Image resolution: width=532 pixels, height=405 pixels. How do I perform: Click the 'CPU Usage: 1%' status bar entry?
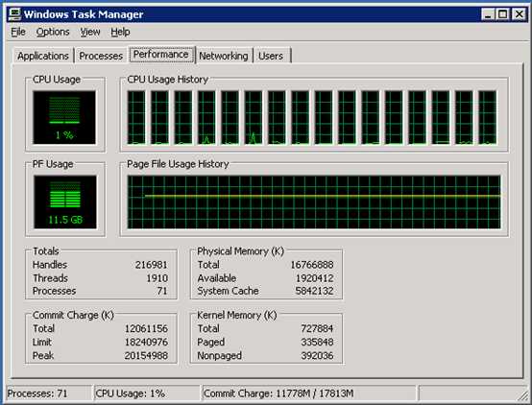147,393
